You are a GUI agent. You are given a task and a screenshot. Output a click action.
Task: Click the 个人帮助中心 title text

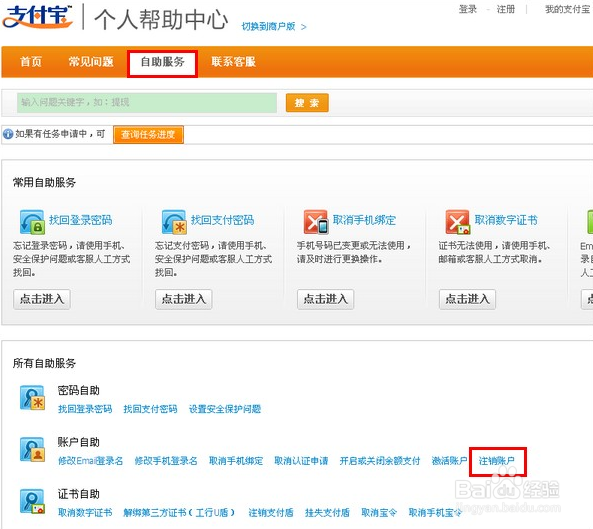[x=161, y=20]
